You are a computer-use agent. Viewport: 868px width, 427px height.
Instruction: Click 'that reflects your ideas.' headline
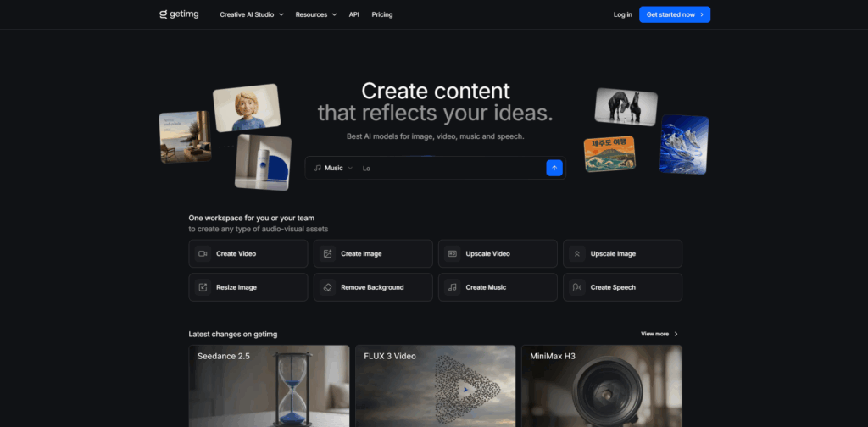(435, 113)
